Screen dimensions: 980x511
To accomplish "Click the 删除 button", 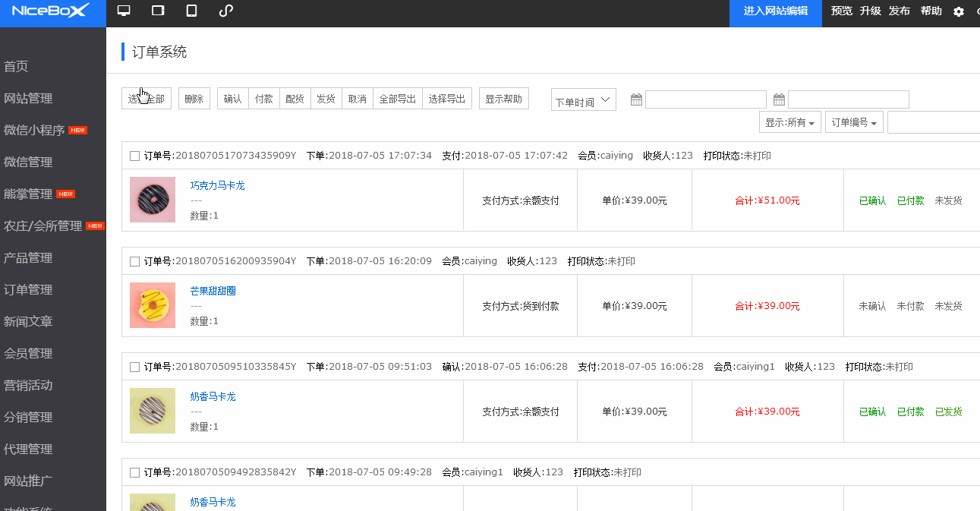I will pos(194,99).
